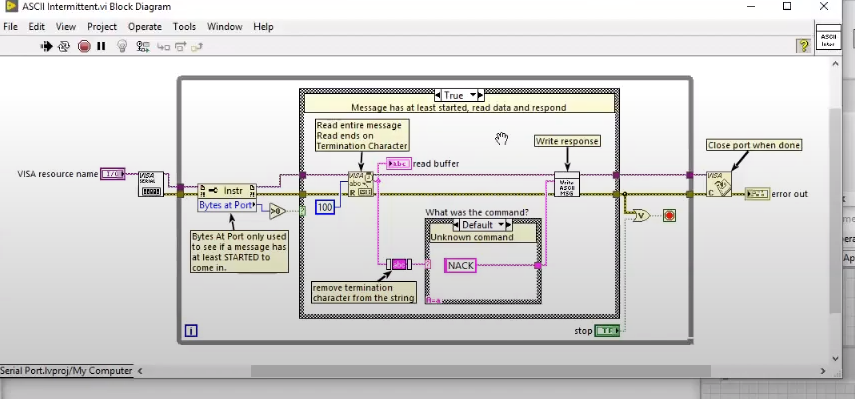The height and width of the screenshot is (399, 855).
Task: Select the greater than zero comparison node
Action: pos(277,211)
